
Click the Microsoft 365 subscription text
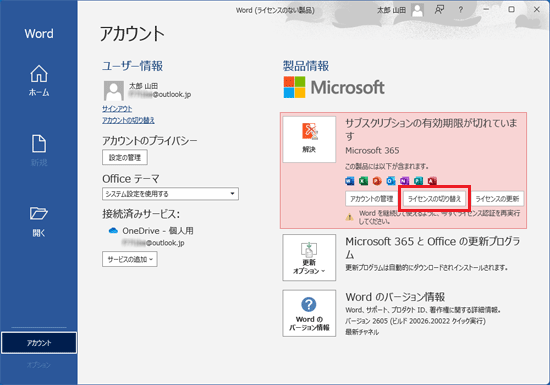click(x=372, y=151)
